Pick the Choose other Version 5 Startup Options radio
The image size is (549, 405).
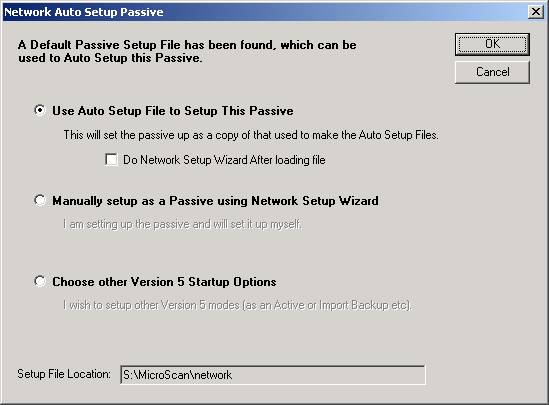40,281
